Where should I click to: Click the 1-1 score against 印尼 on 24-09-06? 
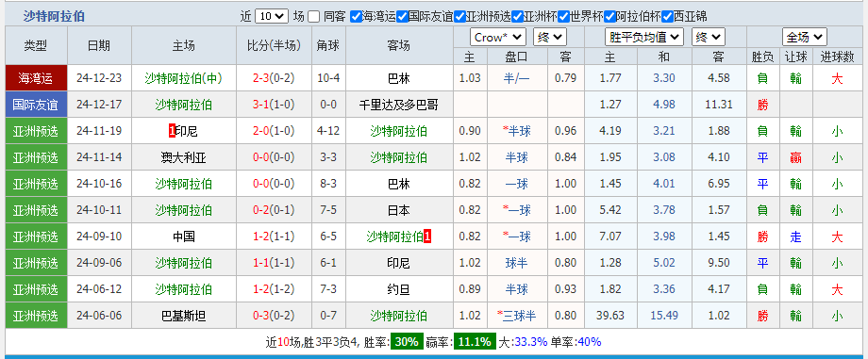260,263
